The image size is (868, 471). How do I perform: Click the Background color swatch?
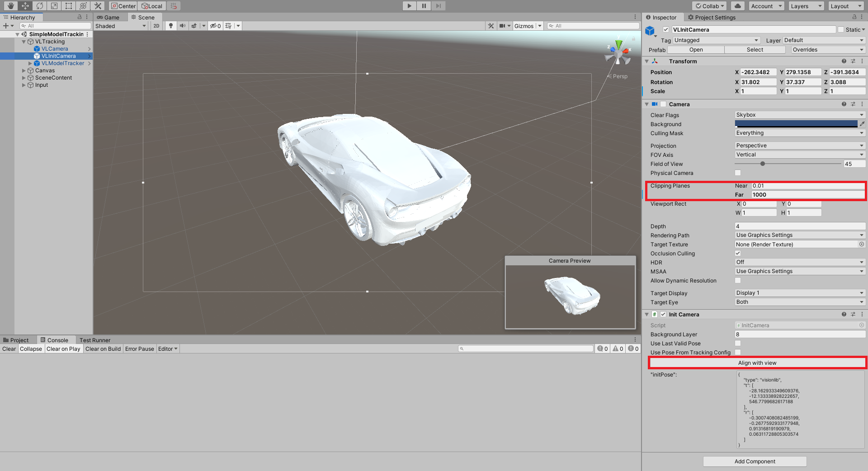point(796,124)
